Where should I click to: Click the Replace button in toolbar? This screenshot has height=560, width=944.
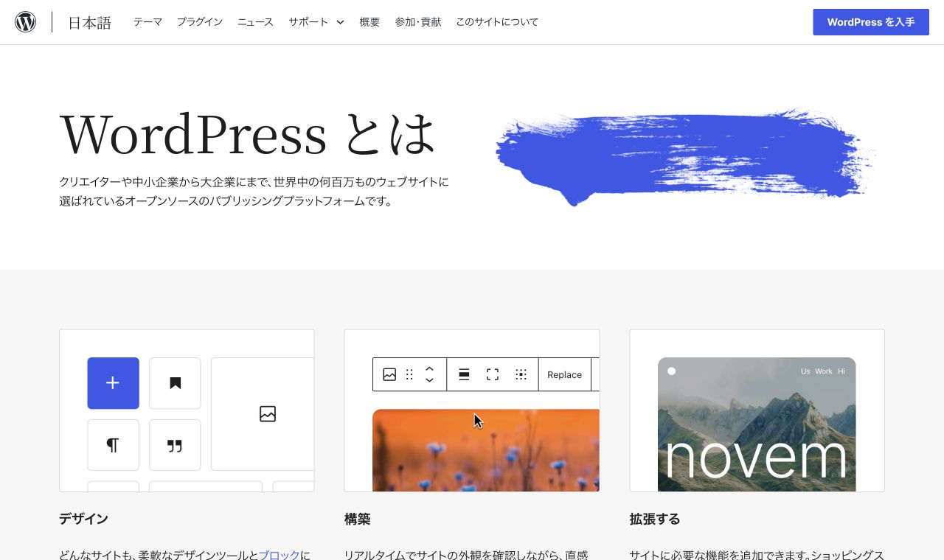(565, 374)
